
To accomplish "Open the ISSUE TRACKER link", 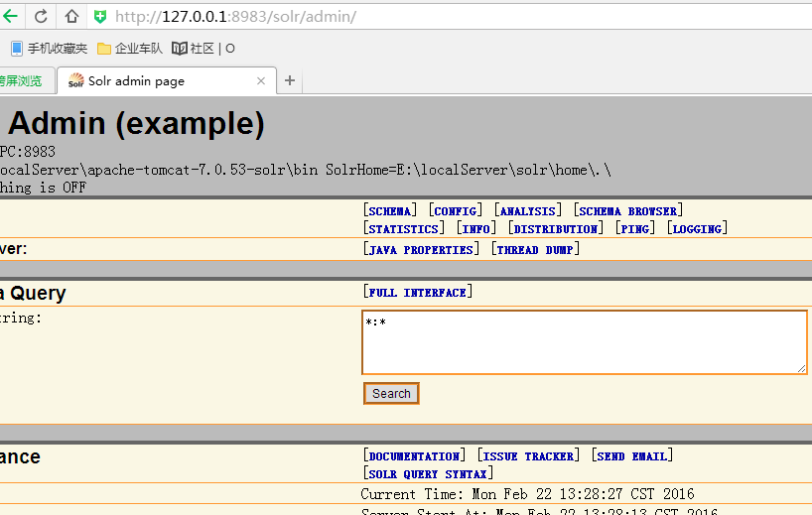I will (528, 456).
